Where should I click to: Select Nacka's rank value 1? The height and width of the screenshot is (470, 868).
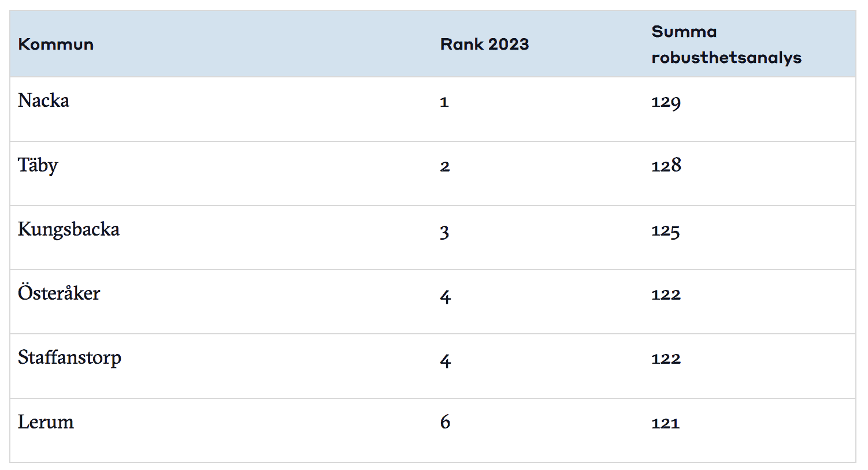(x=444, y=102)
